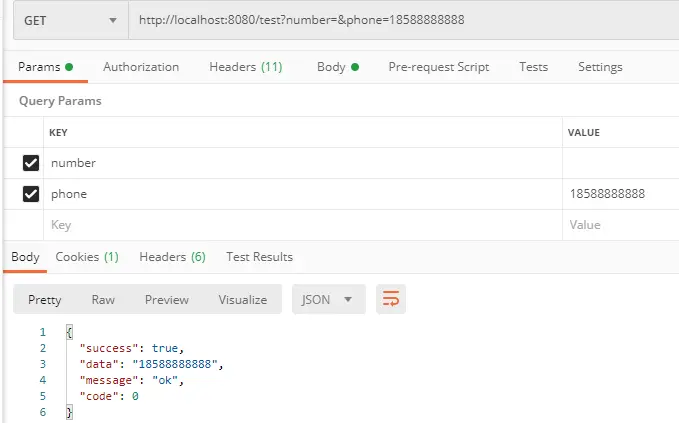Switch to the Authorization tab
Screen dimensions: 679x423
coord(141,67)
